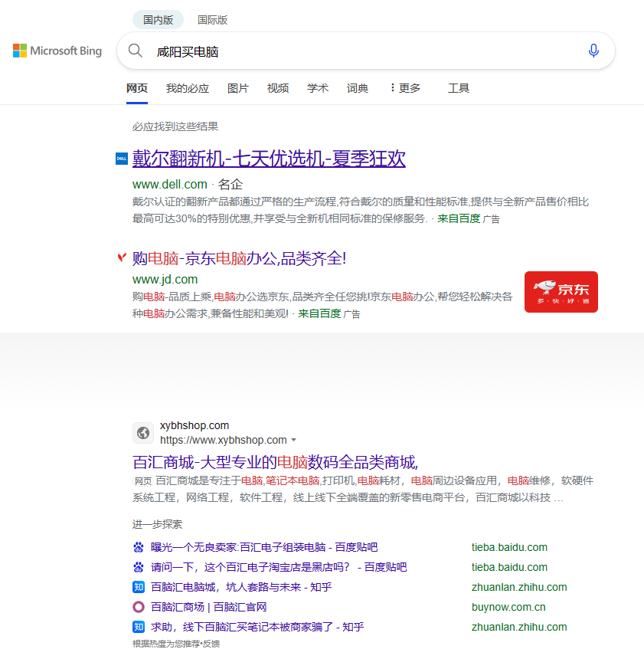This screenshot has width=644, height=659.
Task: Click the Dell favicon beside first ad
Action: pos(122,159)
